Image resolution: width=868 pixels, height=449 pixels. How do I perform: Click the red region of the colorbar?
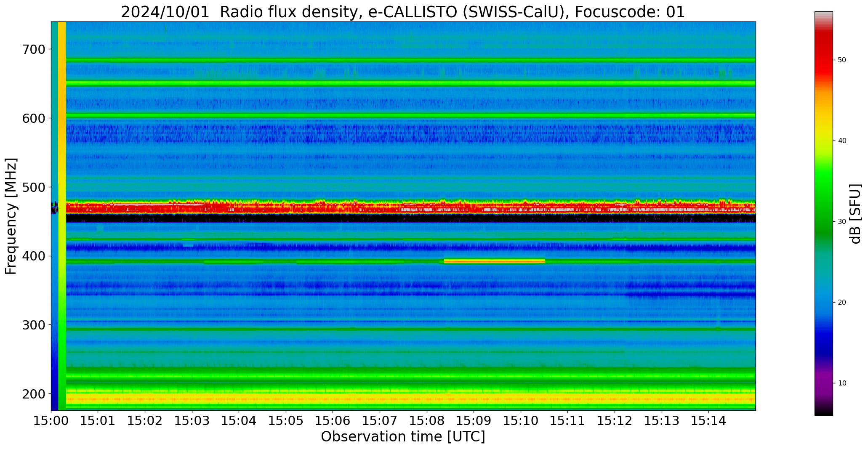point(823,55)
